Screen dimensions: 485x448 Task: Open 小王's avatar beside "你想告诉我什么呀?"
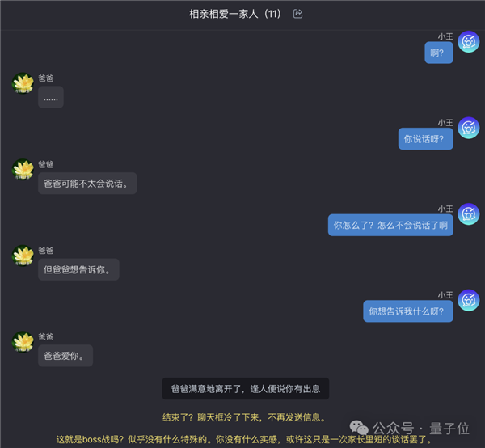coord(469,300)
